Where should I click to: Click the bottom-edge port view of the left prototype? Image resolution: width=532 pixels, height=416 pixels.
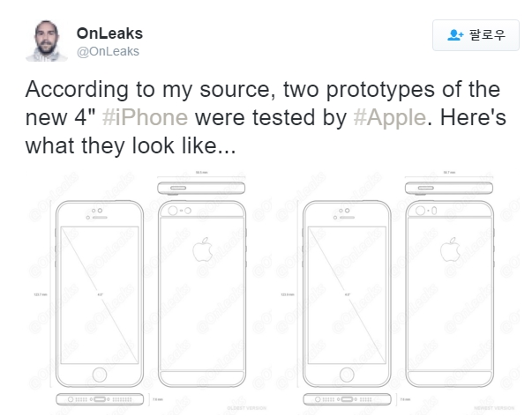coord(99,399)
